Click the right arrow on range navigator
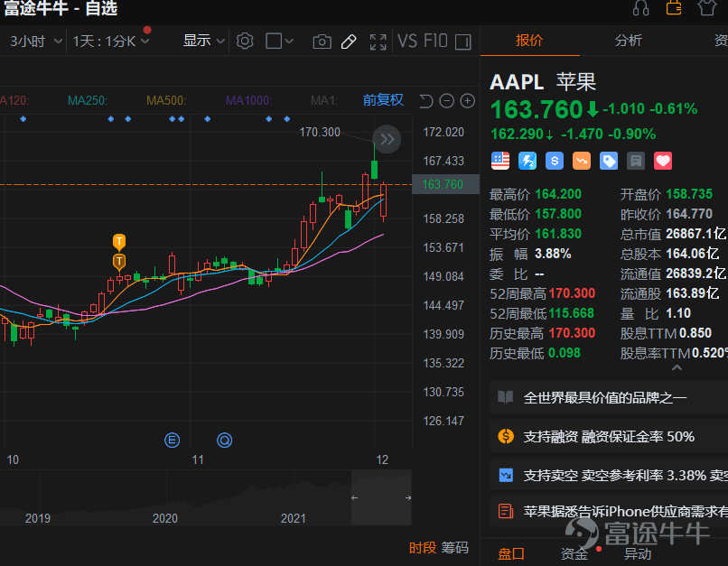Image resolution: width=728 pixels, height=566 pixels. pyautogui.click(x=408, y=497)
